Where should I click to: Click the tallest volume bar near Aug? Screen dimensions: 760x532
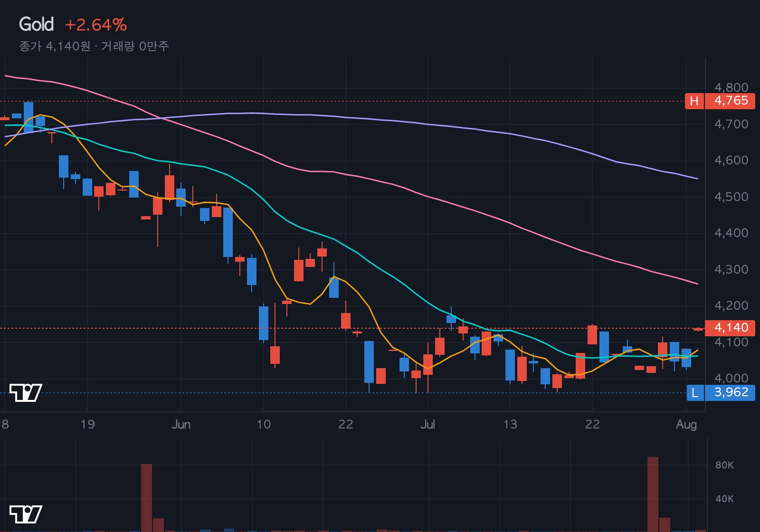click(653, 494)
